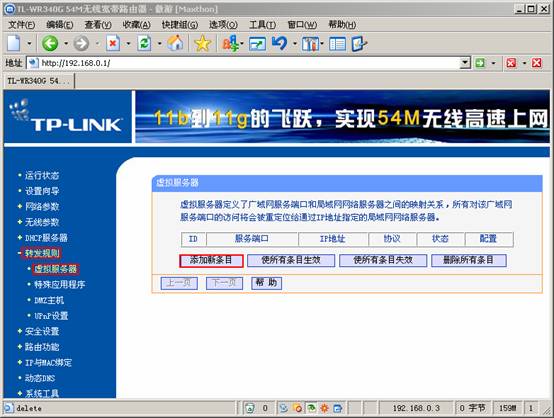Image resolution: width=554 pixels, height=418 pixels.
Task: Click the Stop page loading icon
Action: tap(113, 44)
